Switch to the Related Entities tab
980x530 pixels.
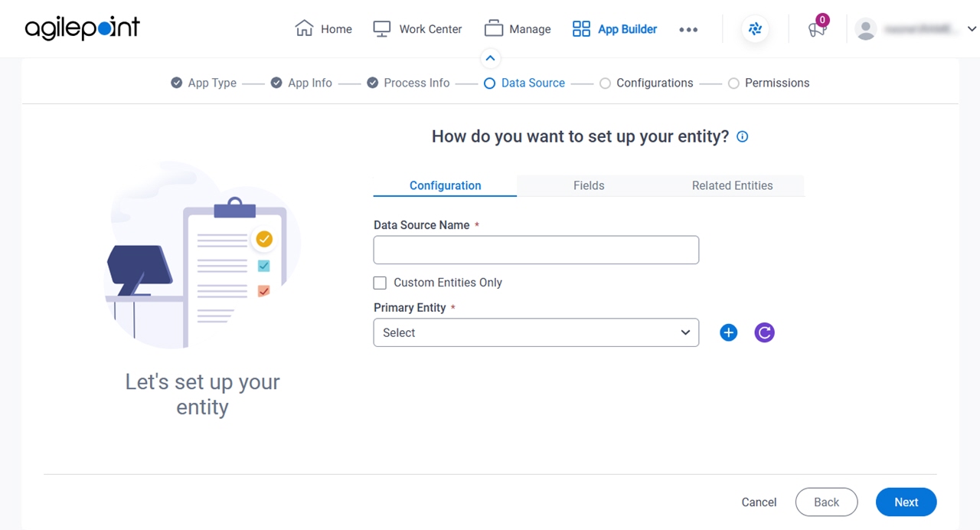click(732, 185)
